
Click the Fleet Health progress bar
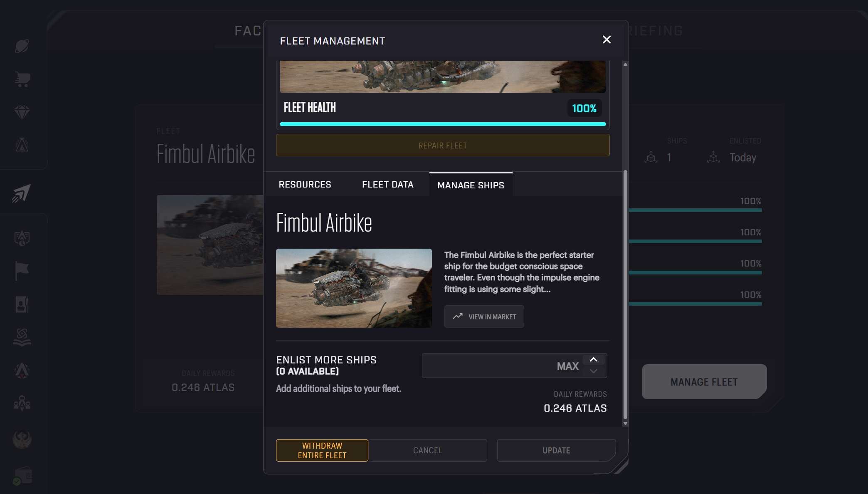coord(443,124)
